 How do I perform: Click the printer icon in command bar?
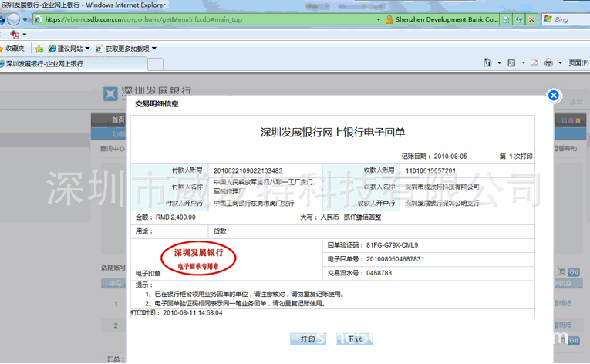(548, 62)
